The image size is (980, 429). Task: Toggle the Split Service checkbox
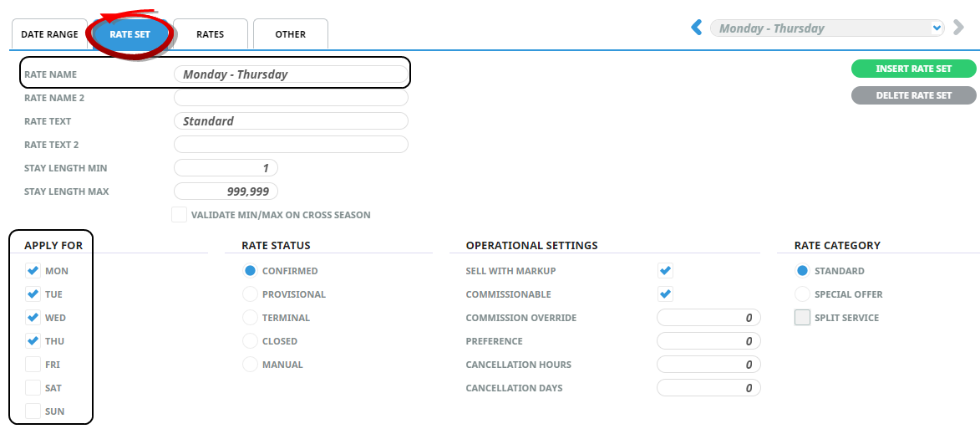802,318
